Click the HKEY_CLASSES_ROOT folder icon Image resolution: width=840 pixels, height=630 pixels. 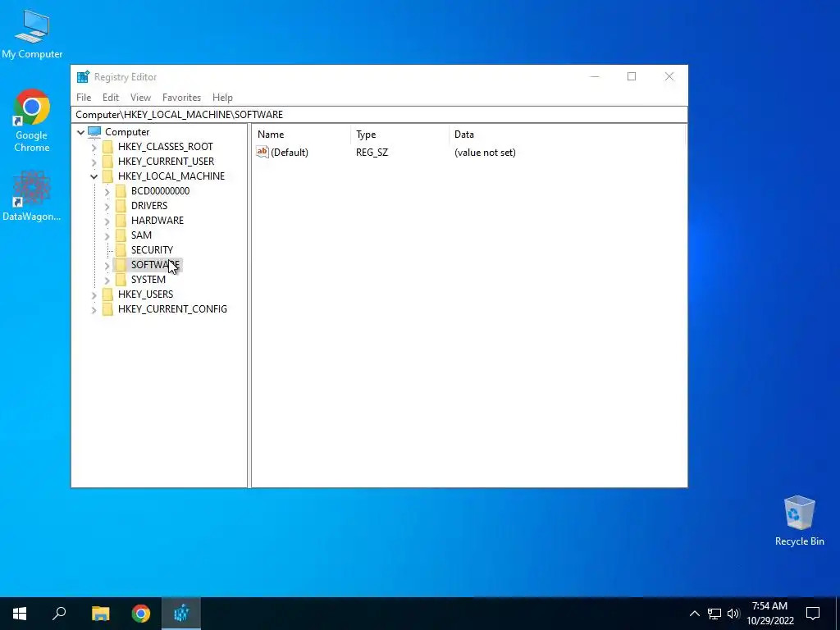click(107, 147)
